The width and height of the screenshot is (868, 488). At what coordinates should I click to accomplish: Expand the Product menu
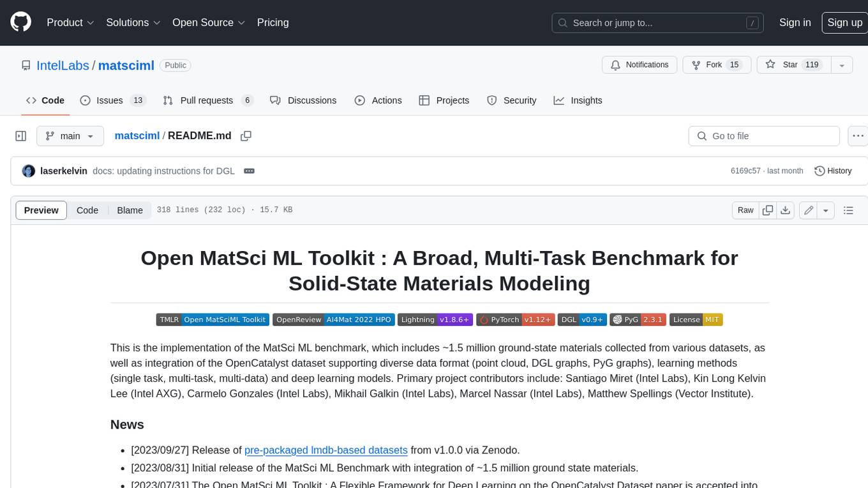pos(70,22)
